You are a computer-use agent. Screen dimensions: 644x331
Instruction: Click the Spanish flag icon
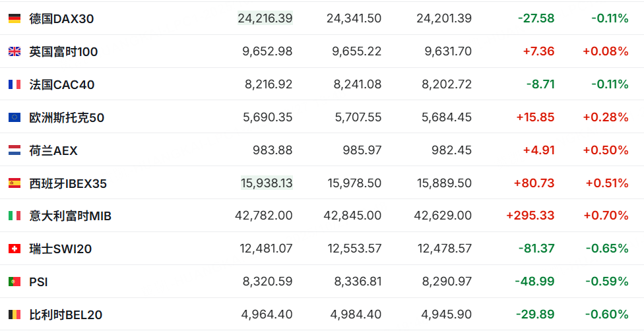(x=15, y=183)
